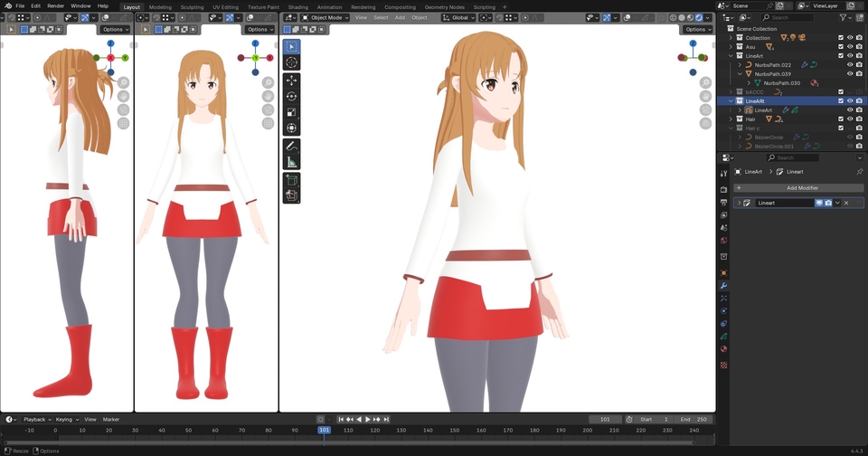
Task: Select the Measure tool
Action: [x=291, y=162]
